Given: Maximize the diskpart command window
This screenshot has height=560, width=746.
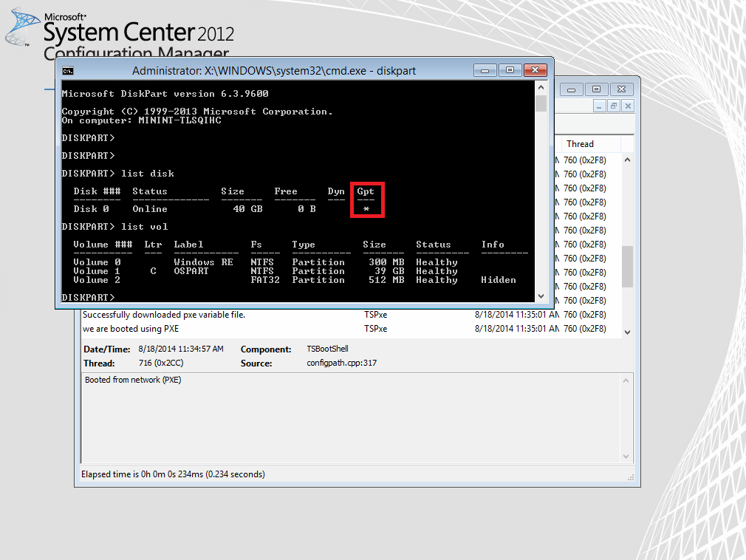Looking at the screenshot, I should click(x=510, y=70).
